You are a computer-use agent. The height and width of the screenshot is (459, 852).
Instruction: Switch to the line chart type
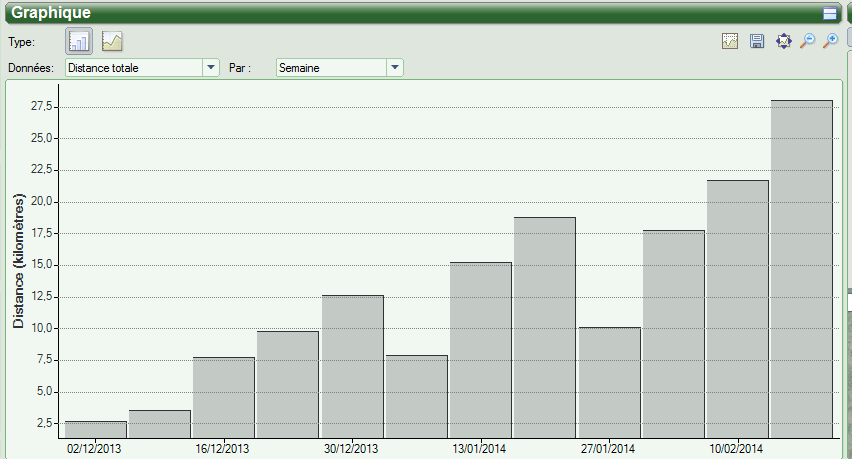(x=112, y=41)
